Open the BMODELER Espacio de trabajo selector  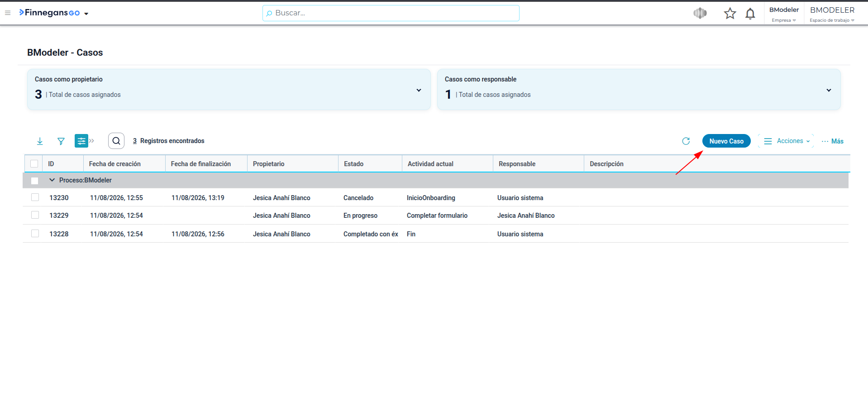point(832,14)
